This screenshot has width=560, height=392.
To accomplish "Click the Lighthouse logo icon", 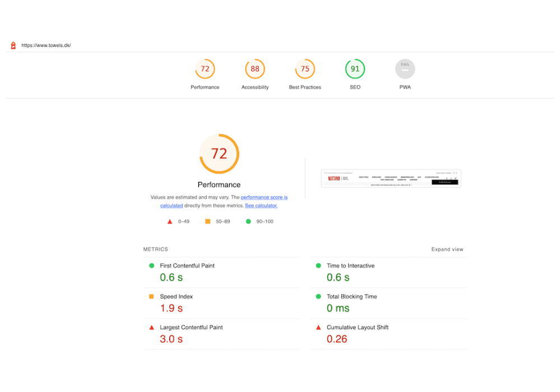I will pos(13,45).
